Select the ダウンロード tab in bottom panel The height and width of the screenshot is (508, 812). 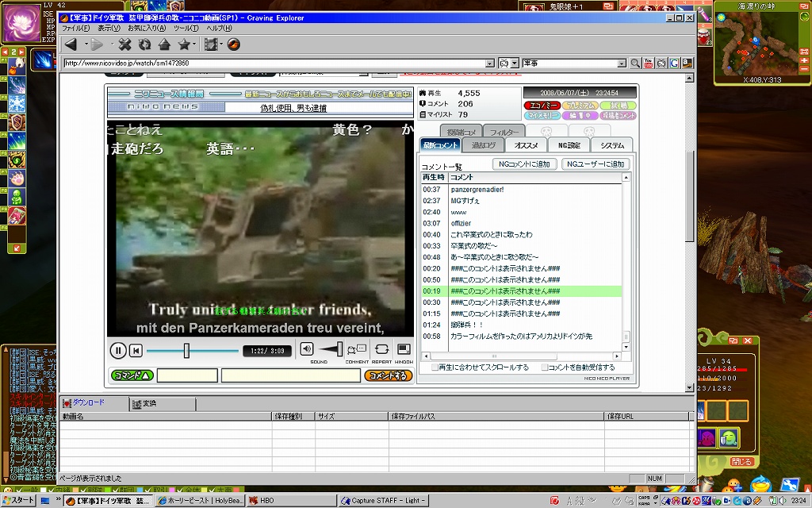click(94, 402)
